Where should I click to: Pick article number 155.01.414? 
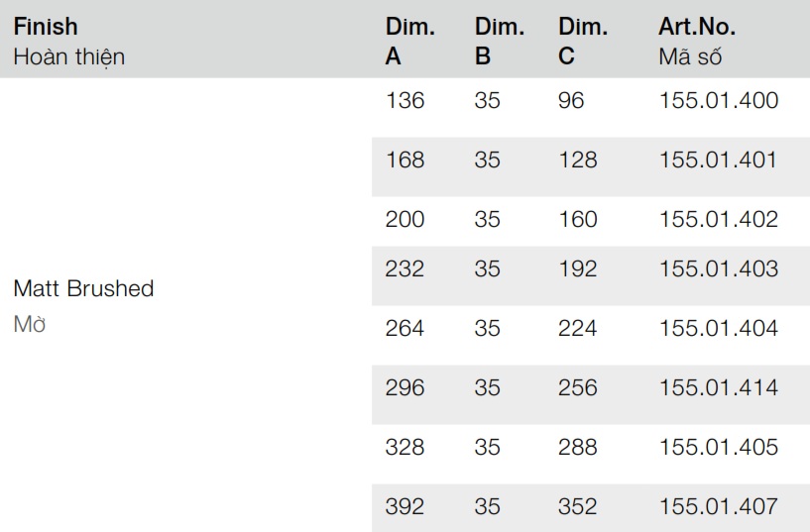click(x=718, y=387)
